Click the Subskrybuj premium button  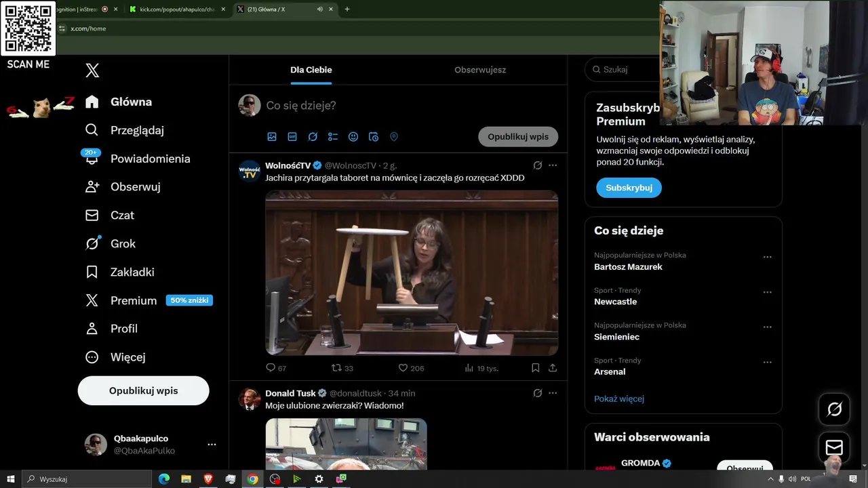(629, 188)
